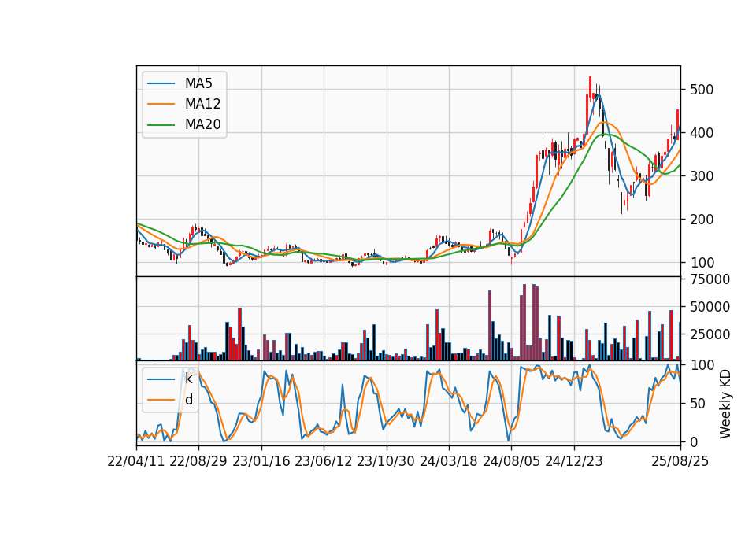The width and height of the screenshot is (756, 543).
Task: Click the 23/01/16 date tick label
Action: (x=261, y=461)
